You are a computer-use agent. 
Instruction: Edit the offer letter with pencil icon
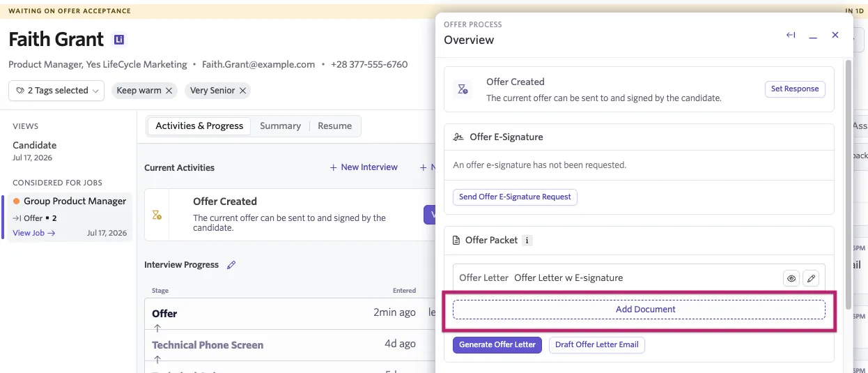(x=811, y=278)
